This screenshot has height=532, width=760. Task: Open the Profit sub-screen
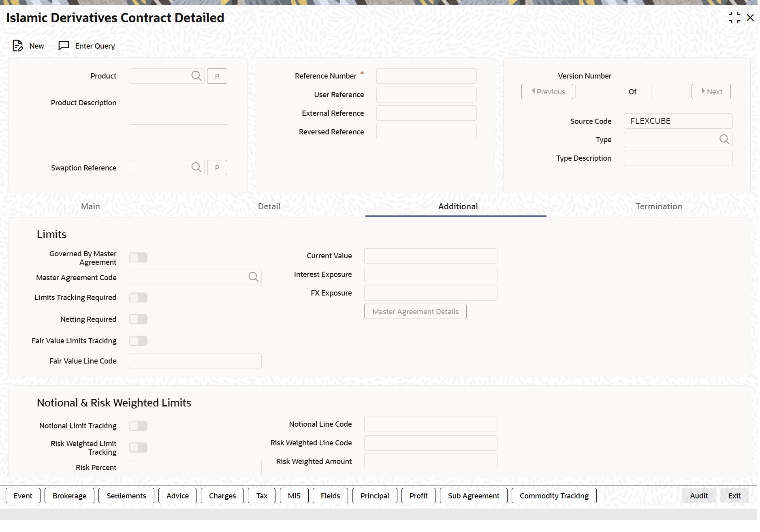(x=418, y=496)
